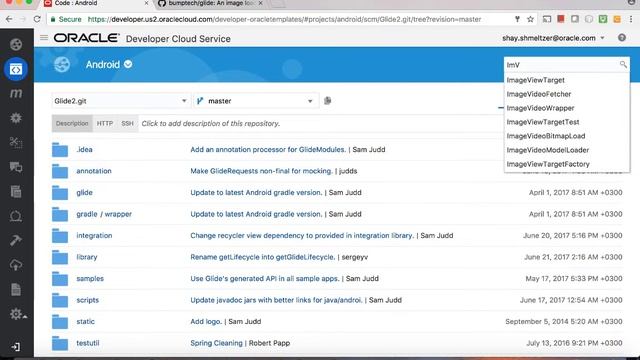This screenshot has height=360, width=640.
Task: Open the Releases hammer sidebar icon
Action: [16, 240]
